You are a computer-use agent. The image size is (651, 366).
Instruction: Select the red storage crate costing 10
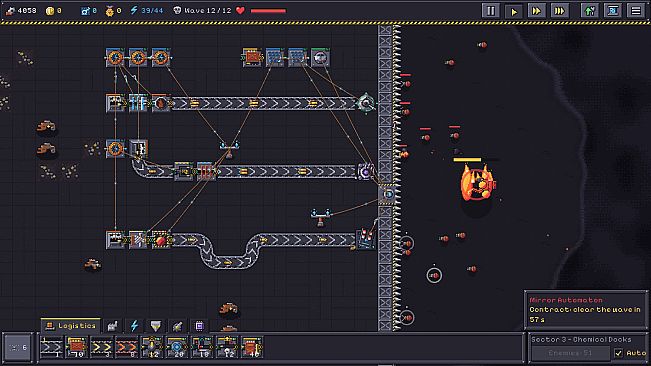pyautogui.click(x=76, y=347)
